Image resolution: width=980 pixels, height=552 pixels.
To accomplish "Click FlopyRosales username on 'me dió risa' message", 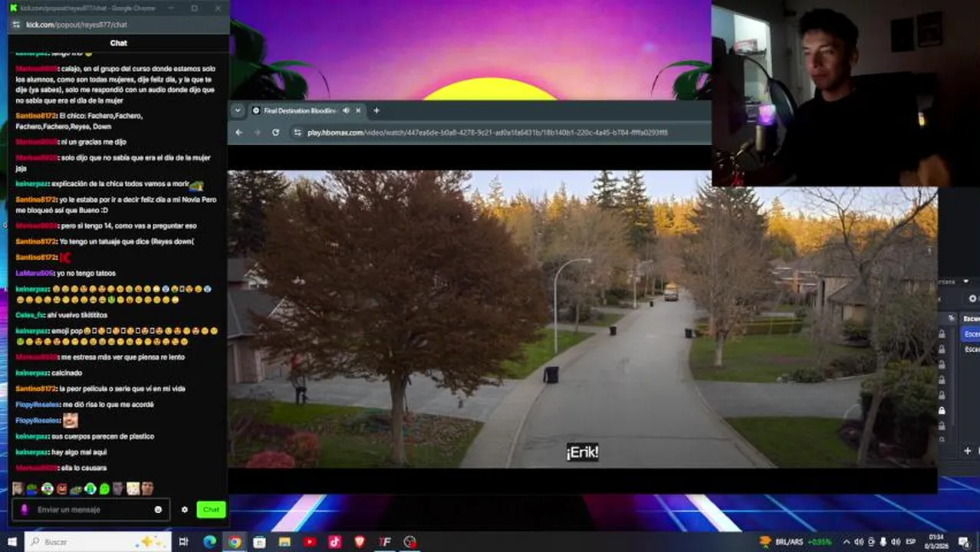I will tap(38, 404).
